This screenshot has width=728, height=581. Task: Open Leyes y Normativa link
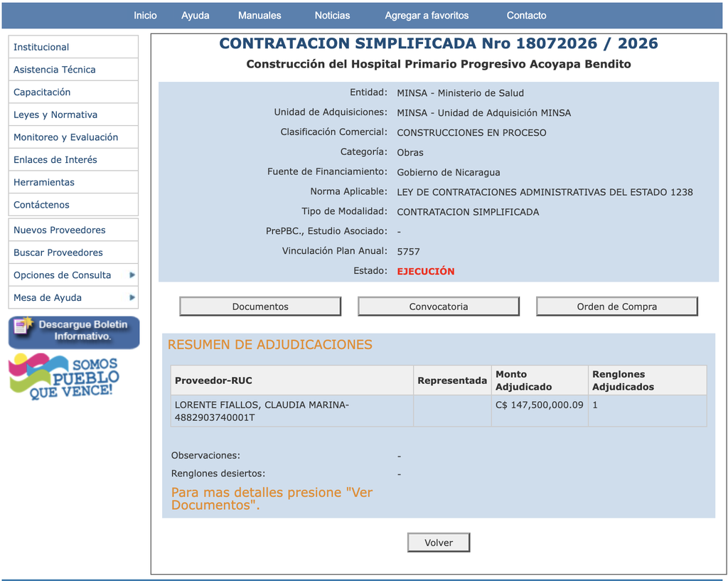click(73, 114)
